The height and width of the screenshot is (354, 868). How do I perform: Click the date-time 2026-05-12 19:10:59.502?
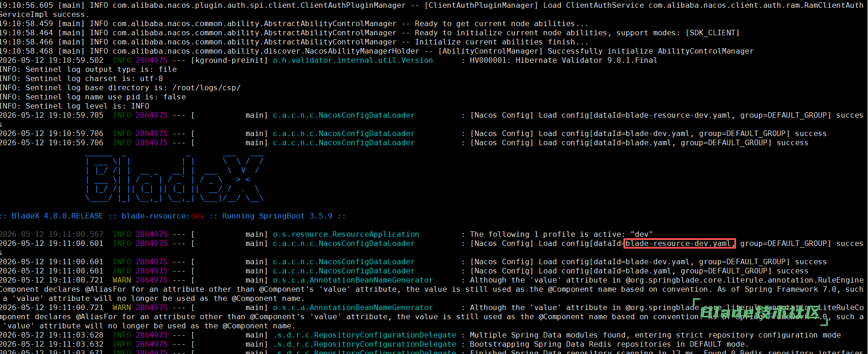click(x=52, y=60)
